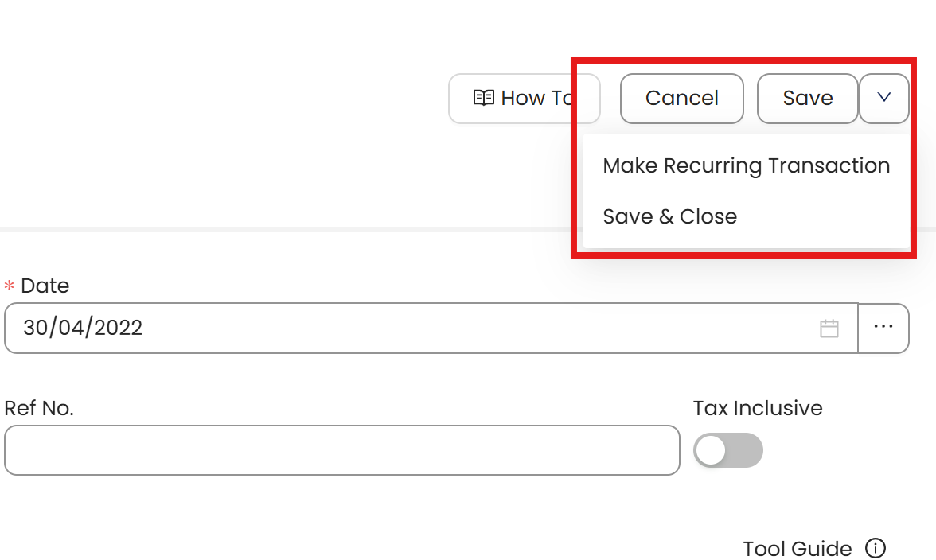Click the three-dots button beside Date
The height and width of the screenshot is (560, 936).
coord(883,327)
